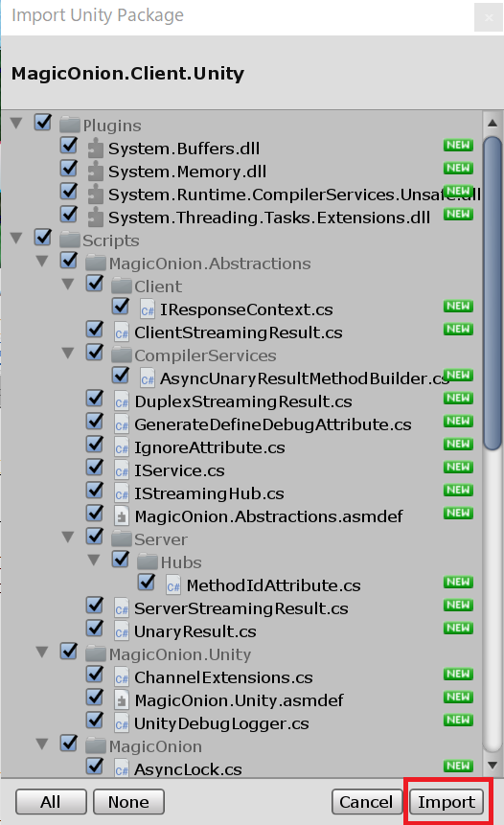Click the System.Memory.dll plugin icon

click(95, 172)
